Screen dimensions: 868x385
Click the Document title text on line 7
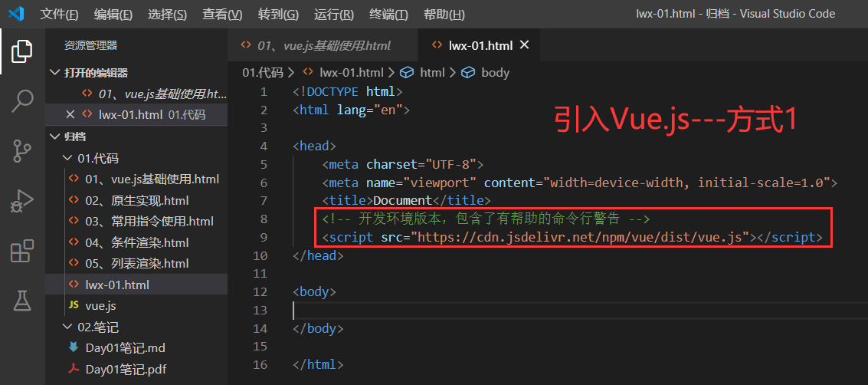point(402,200)
